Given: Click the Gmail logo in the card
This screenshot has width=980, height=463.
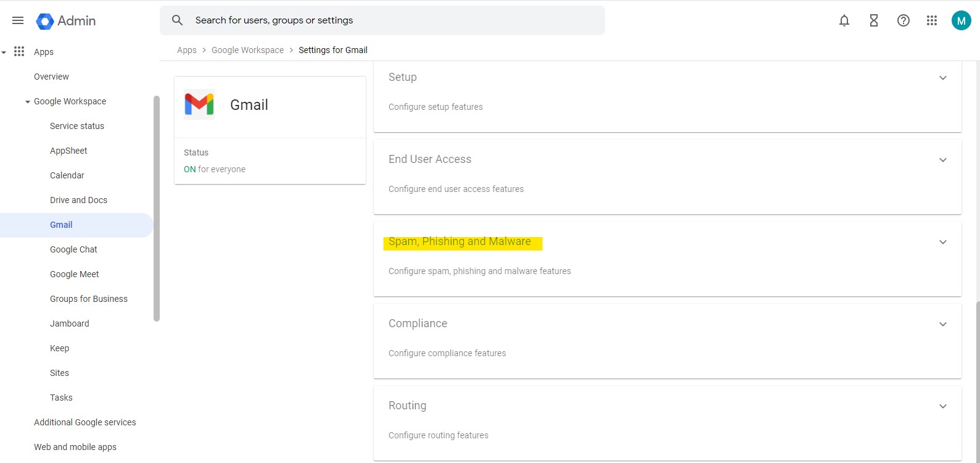Looking at the screenshot, I should (x=199, y=104).
